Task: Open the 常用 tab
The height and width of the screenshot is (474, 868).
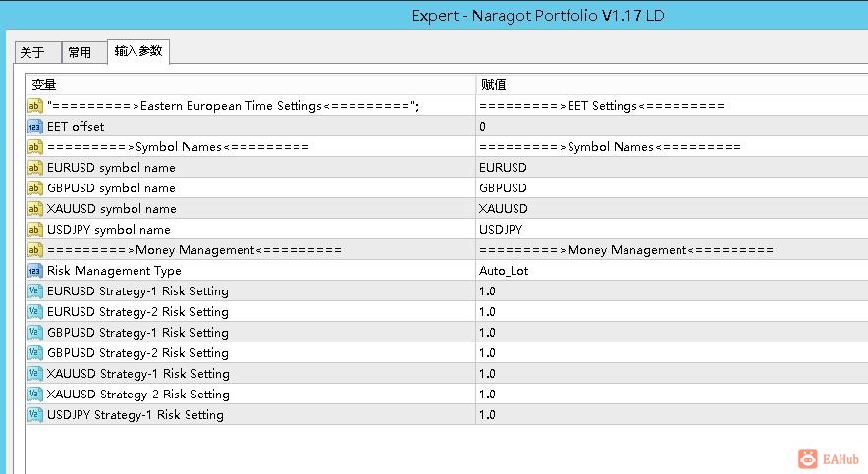Action: (84, 53)
